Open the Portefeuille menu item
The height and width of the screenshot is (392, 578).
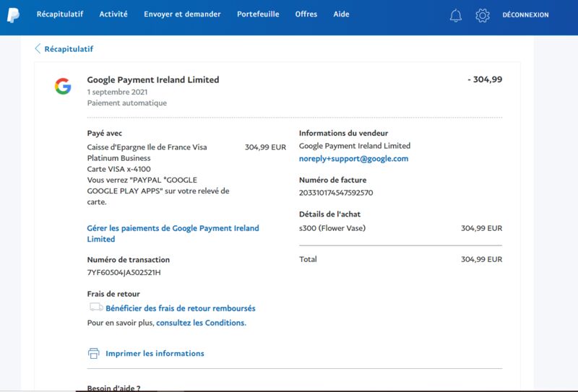click(x=258, y=14)
